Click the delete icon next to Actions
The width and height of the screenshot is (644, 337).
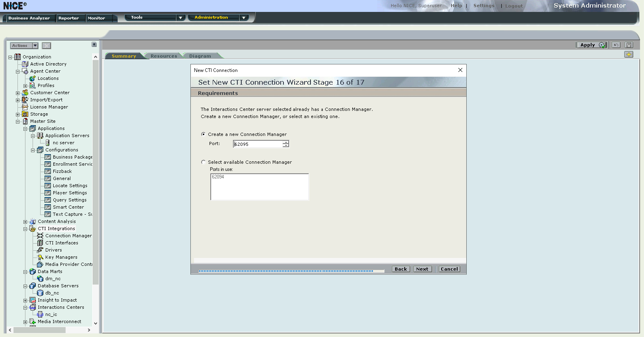point(47,46)
